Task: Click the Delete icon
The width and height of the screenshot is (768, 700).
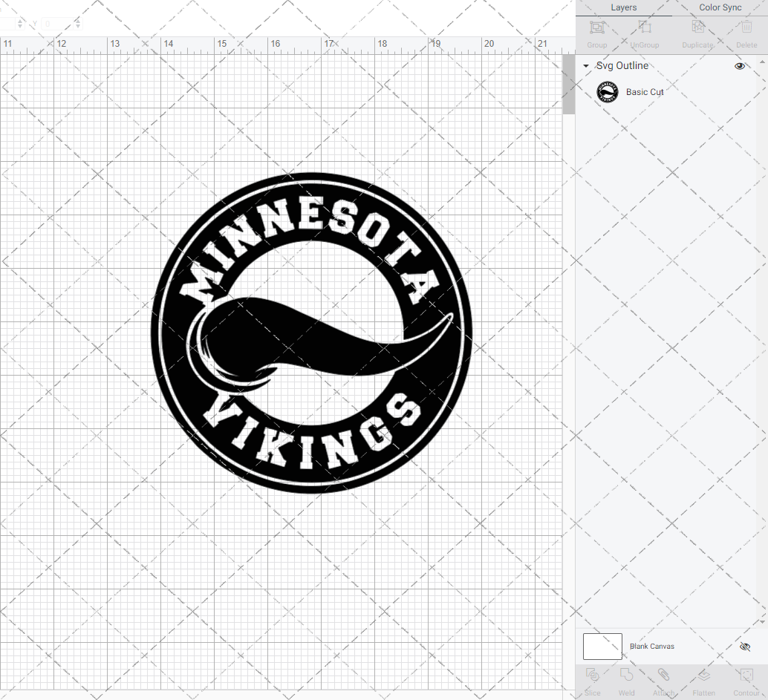Action: (x=746, y=28)
